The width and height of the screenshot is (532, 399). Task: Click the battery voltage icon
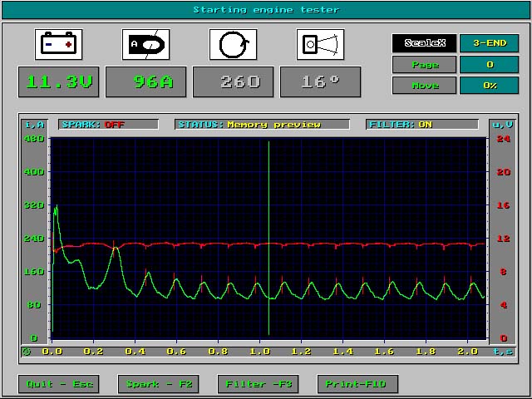(x=58, y=44)
